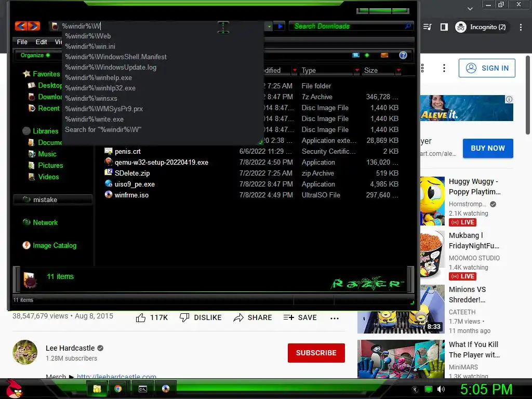532x399 pixels.
Task: Click Chrome icon in taskbar
Action: click(118, 389)
